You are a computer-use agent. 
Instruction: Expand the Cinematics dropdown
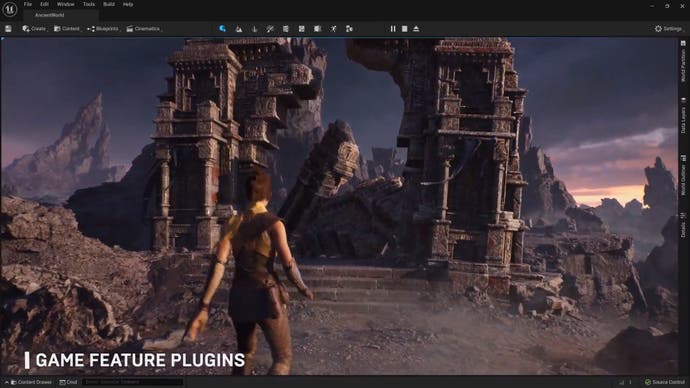coord(144,29)
